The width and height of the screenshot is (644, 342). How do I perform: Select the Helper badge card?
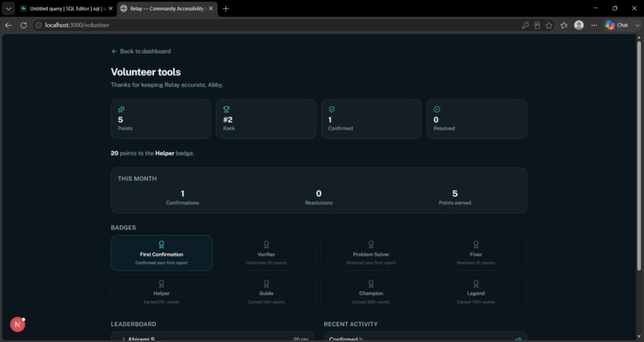pyautogui.click(x=161, y=292)
